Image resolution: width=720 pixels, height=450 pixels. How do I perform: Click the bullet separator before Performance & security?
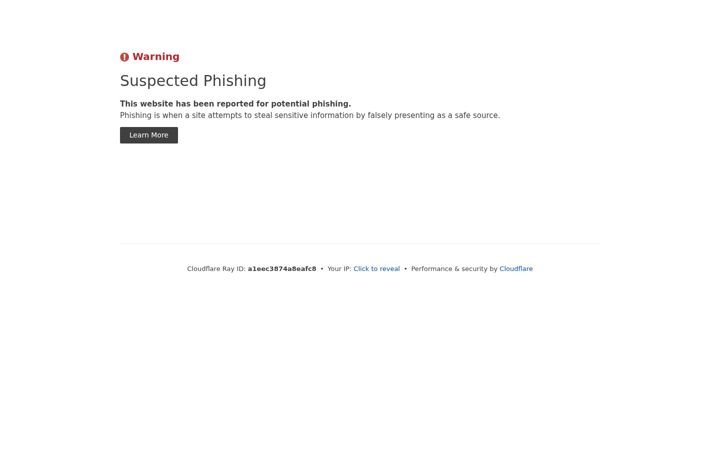405,269
